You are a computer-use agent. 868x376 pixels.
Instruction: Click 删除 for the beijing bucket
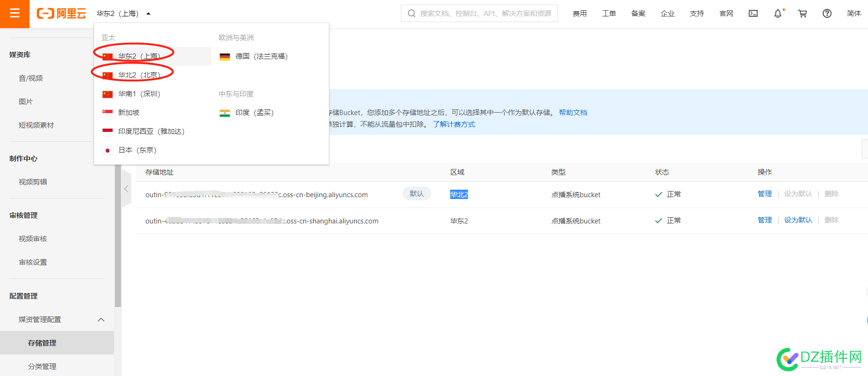[831, 194]
